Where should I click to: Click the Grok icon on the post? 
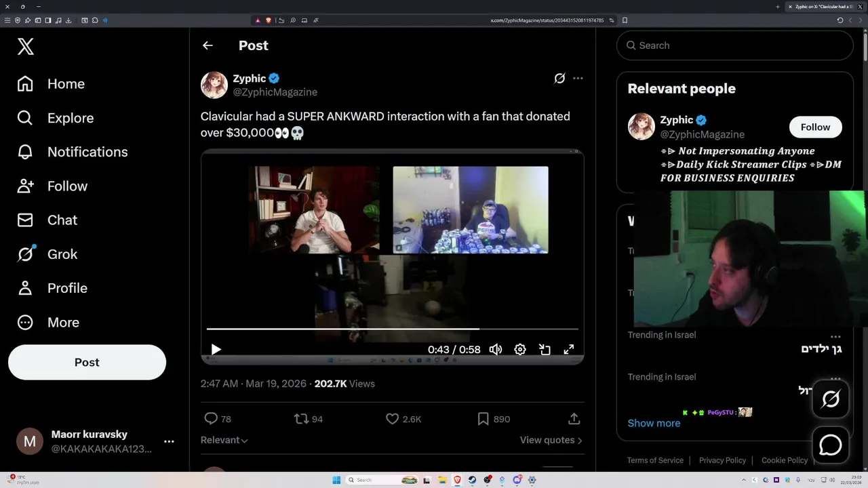pyautogui.click(x=559, y=78)
